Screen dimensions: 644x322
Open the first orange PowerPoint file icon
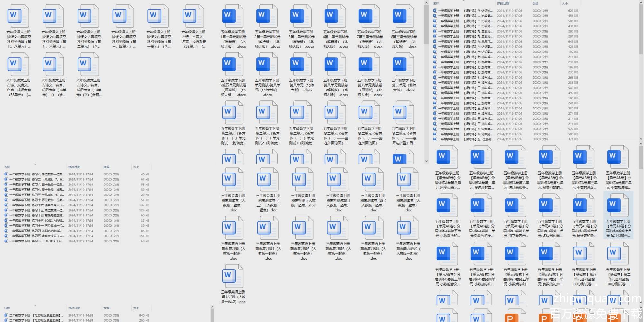coord(510,317)
